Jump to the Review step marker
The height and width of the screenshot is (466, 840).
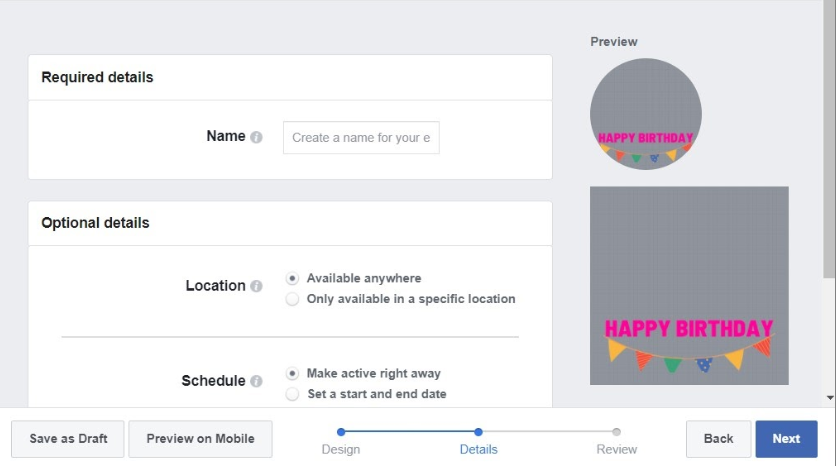(x=617, y=432)
